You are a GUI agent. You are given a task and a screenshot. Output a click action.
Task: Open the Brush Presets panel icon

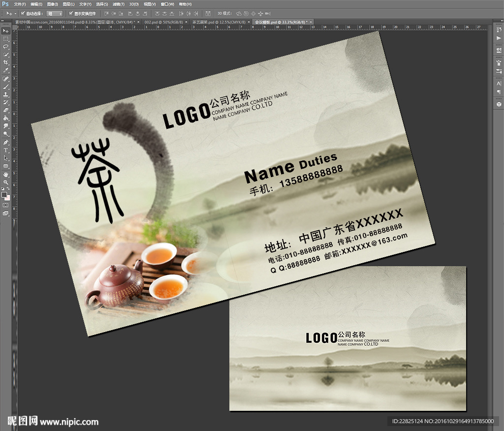tap(499, 62)
